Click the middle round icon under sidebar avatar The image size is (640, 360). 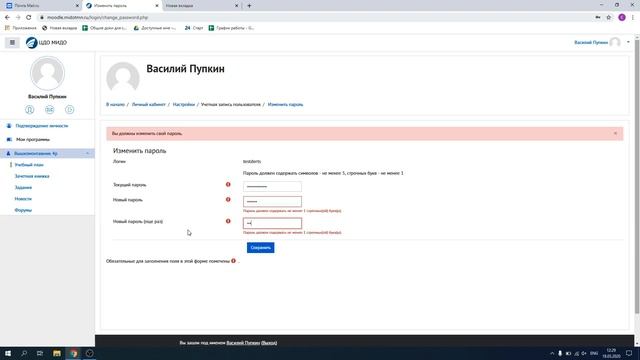(49, 109)
